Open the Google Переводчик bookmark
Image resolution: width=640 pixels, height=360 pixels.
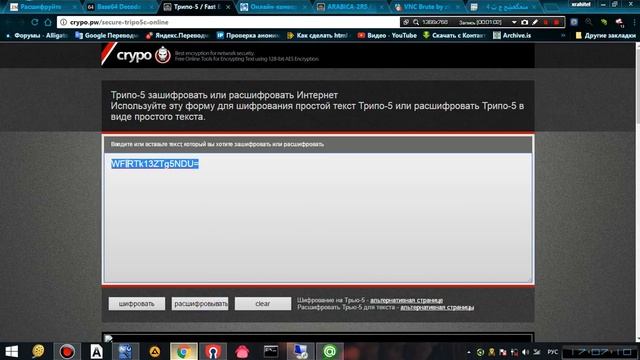(x=107, y=36)
